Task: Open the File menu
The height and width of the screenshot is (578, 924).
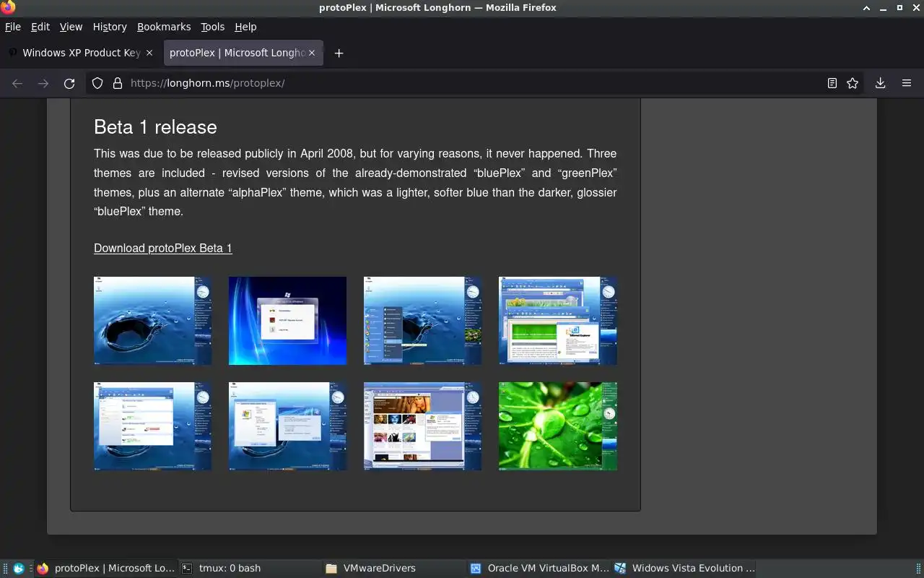Action: pyautogui.click(x=13, y=27)
